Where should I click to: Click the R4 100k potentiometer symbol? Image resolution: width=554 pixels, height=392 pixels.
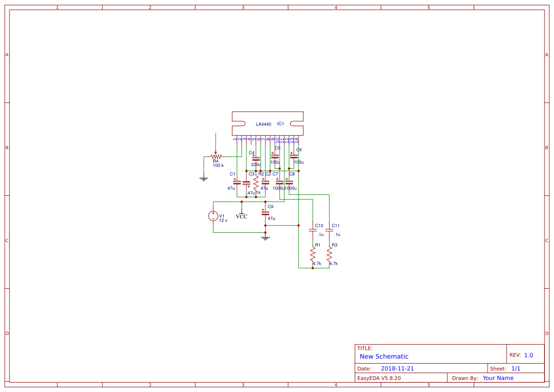(x=216, y=156)
